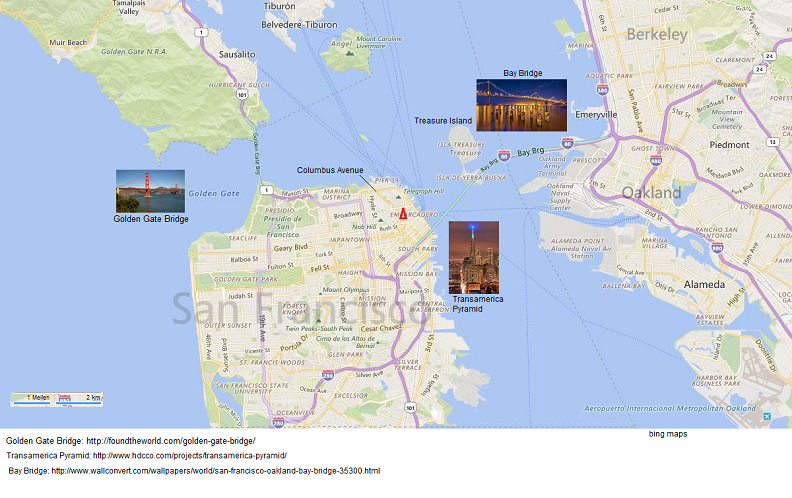792x498 pixels.
Task: Click the Columbus Avenue callout label
Action: pyautogui.click(x=330, y=170)
